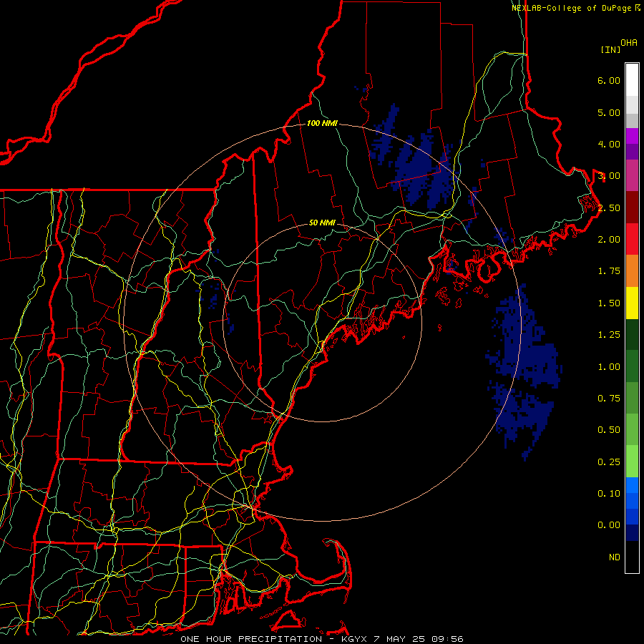Viewport: 644px width, 644px height.
Task: Select the 1.50 legend value
Action: point(609,303)
